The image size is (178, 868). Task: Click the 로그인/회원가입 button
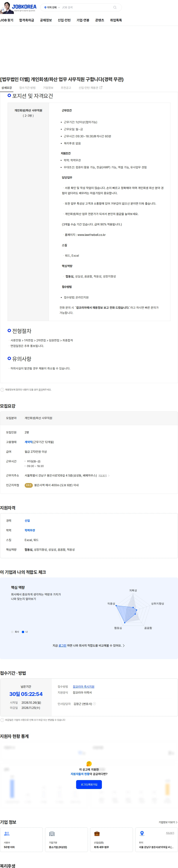tap(89, 784)
